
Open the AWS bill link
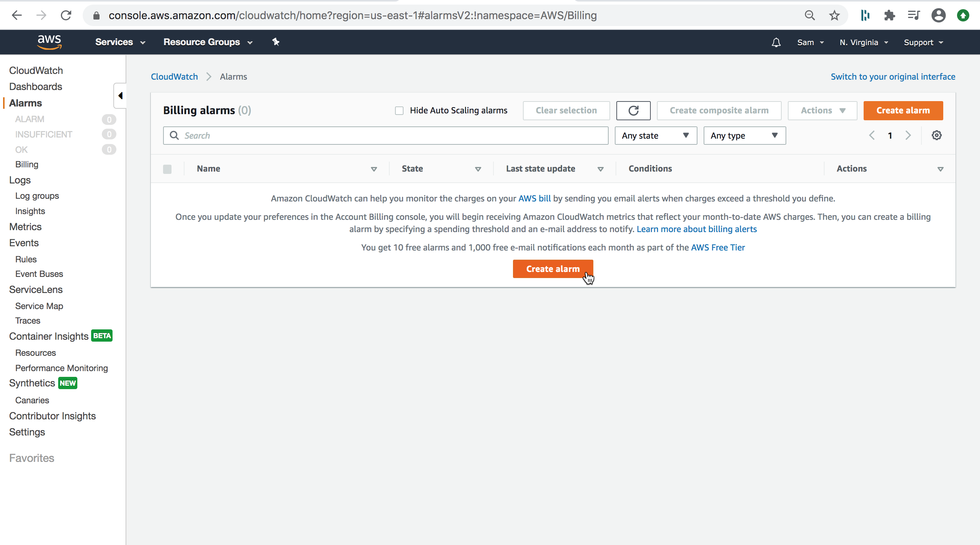534,198
